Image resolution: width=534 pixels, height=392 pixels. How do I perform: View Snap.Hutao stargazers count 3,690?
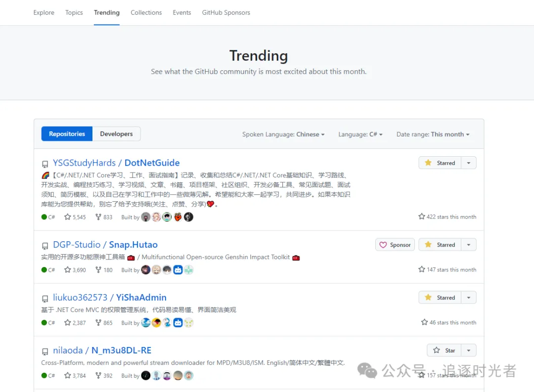click(75, 270)
